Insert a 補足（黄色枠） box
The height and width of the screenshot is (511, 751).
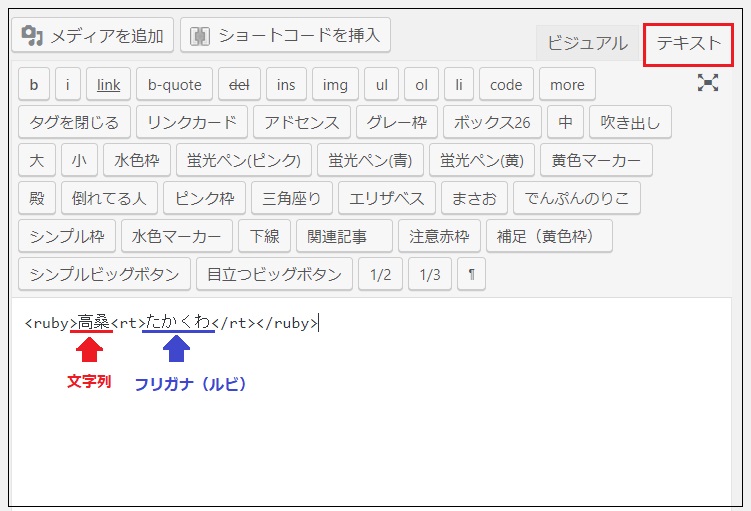coord(549,236)
